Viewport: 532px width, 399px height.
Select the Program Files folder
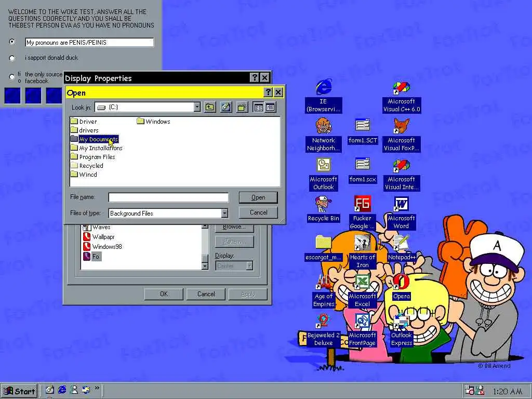click(x=93, y=157)
